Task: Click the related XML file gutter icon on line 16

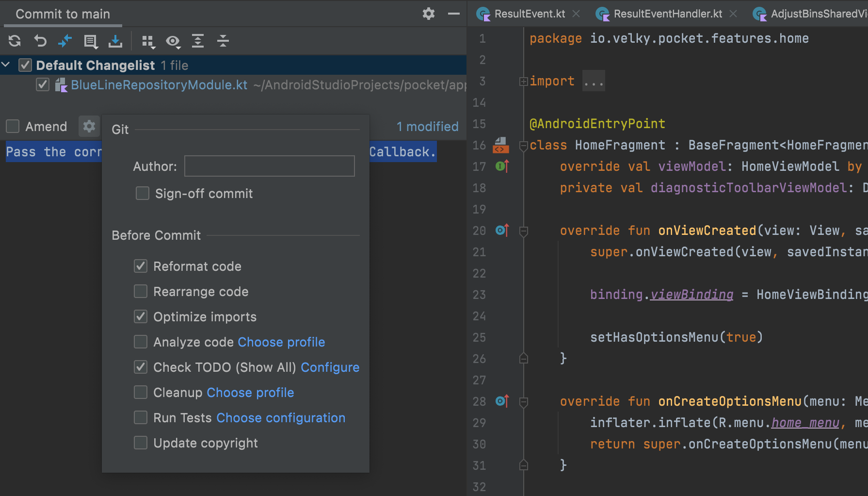Action: coord(501,145)
